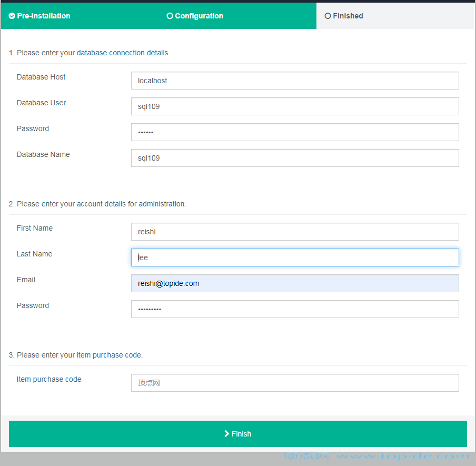The image size is (476, 466).
Task: Click the checkmark icon on Pre-Installation step
Action: tap(12, 16)
